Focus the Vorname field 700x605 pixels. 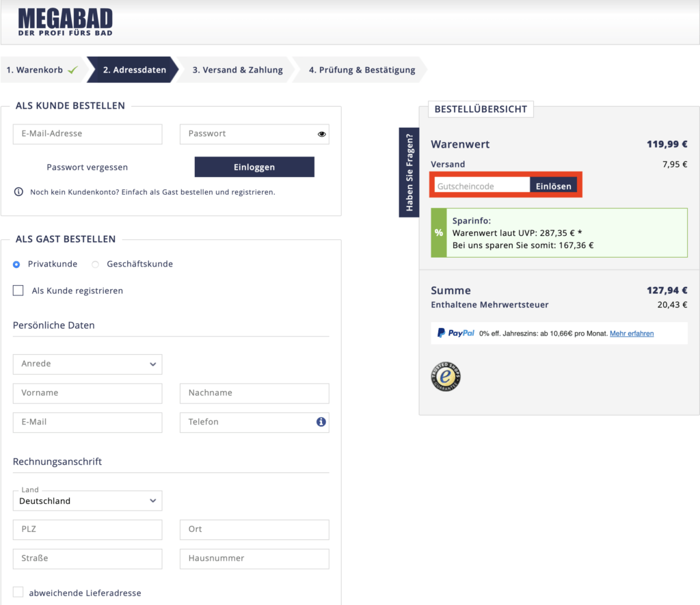click(x=87, y=393)
